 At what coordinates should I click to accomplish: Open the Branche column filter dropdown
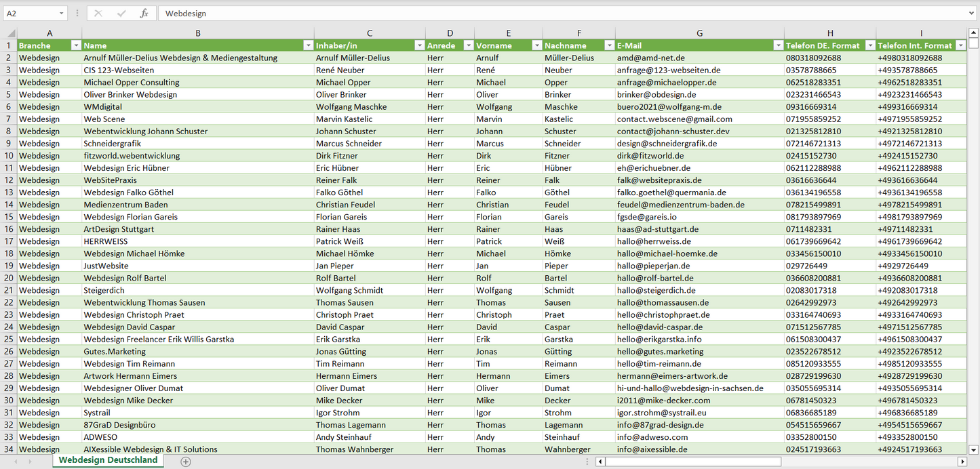pyautogui.click(x=75, y=45)
